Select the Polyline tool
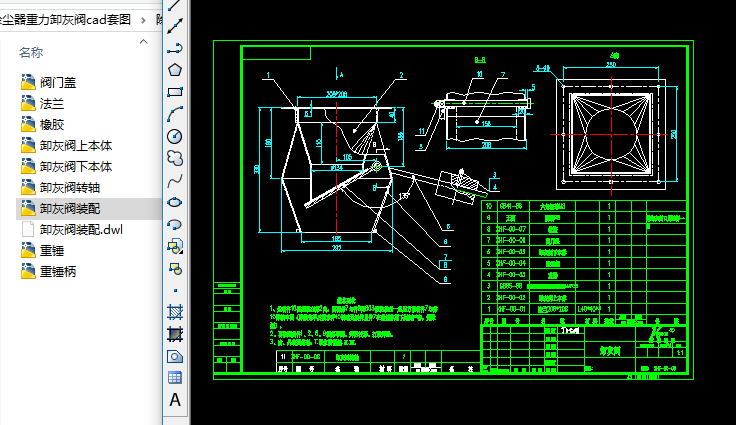This screenshot has height=425, width=736. 175,48
